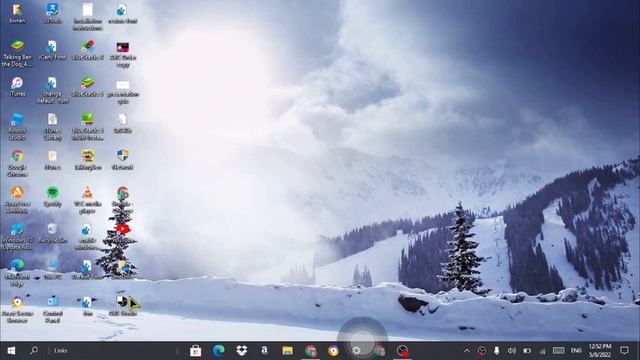Open Amazon from the taskbar

pos(264,351)
